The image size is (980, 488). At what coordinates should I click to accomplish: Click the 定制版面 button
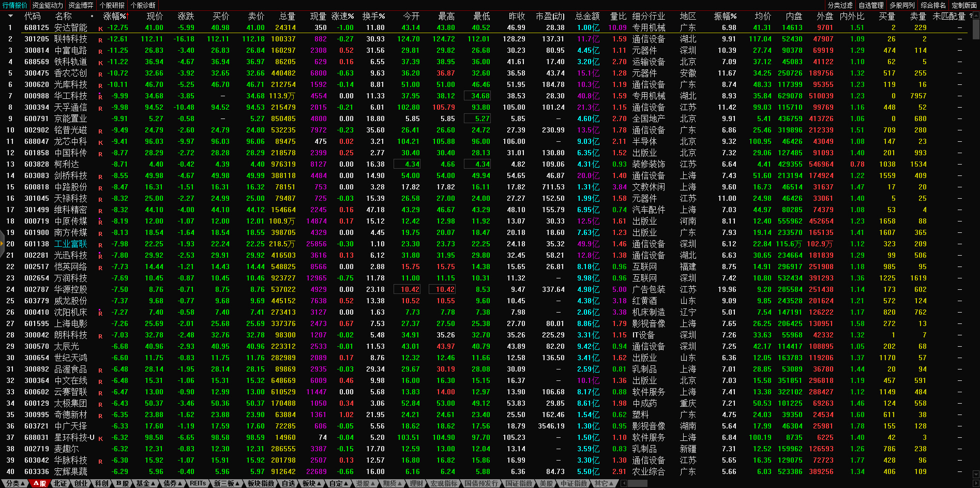click(964, 5)
